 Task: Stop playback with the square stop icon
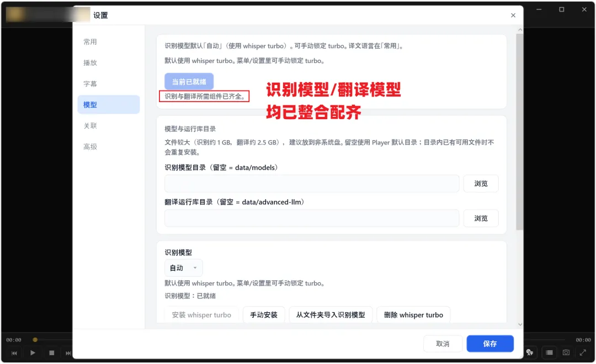pyautogui.click(x=52, y=353)
